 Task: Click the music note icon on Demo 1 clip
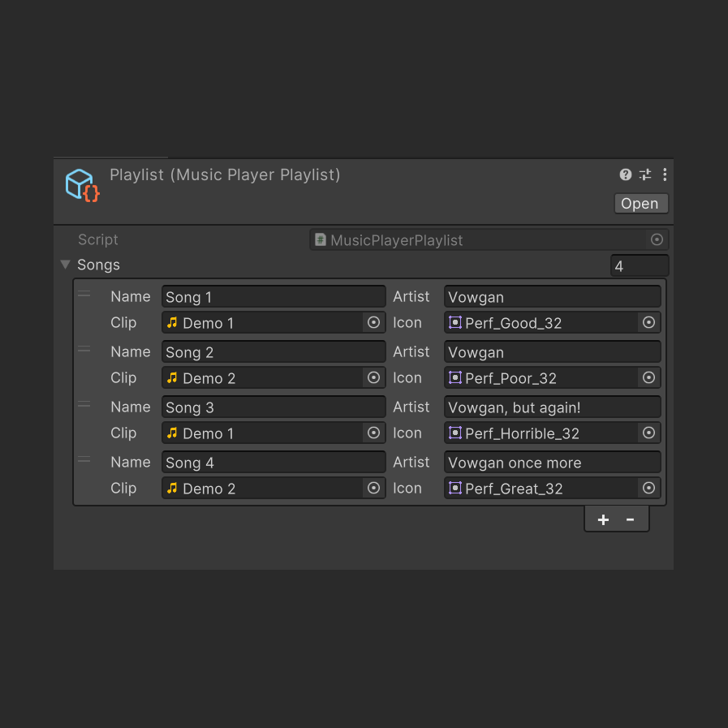point(173,322)
